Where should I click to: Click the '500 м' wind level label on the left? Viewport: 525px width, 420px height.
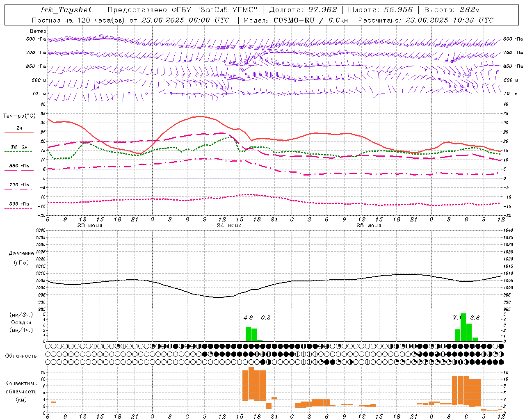pyautogui.click(x=39, y=80)
